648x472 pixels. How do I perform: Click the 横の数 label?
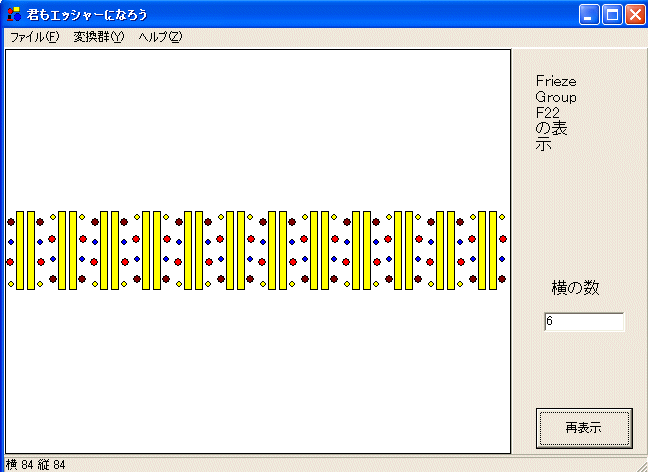(x=575, y=288)
